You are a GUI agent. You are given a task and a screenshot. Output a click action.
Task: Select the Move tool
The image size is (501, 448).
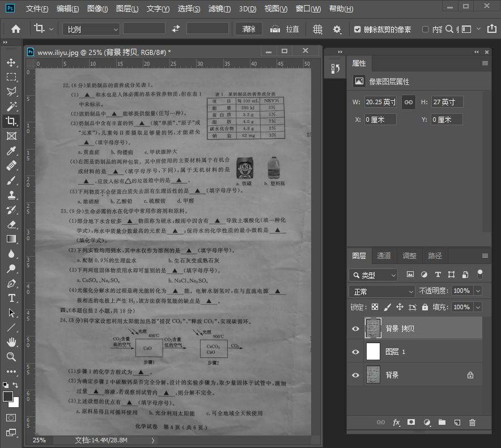[11, 62]
